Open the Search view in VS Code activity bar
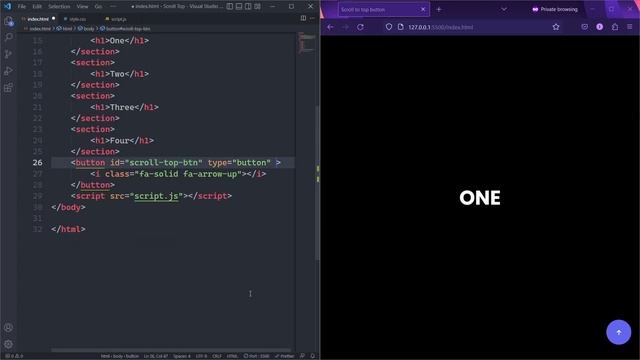Viewport: 640px width, 360px height. coord(8,38)
